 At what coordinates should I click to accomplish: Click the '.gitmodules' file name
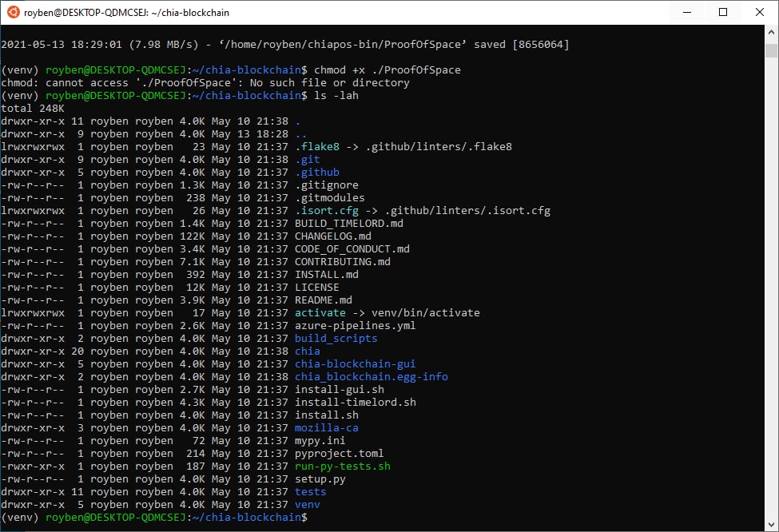[330, 197]
